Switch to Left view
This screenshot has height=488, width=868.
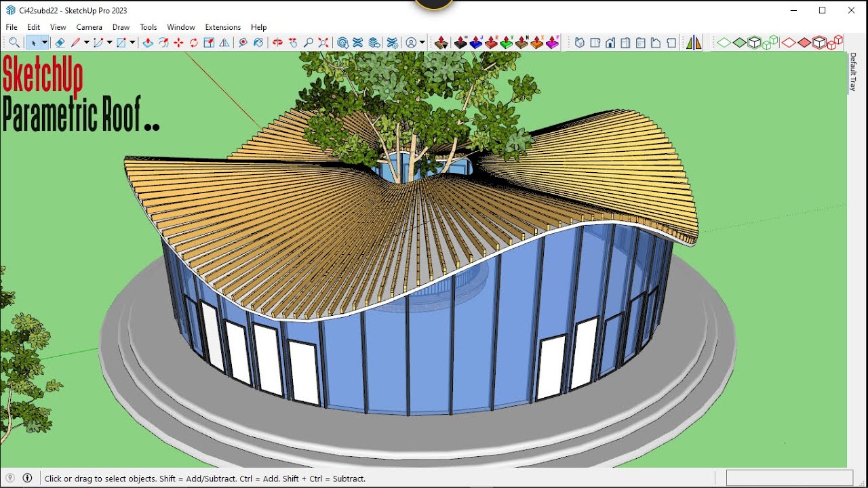[656, 43]
